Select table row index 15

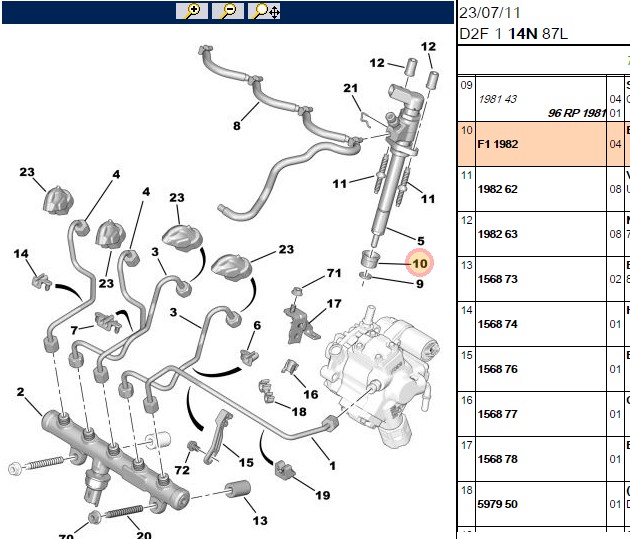[x=466, y=355]
